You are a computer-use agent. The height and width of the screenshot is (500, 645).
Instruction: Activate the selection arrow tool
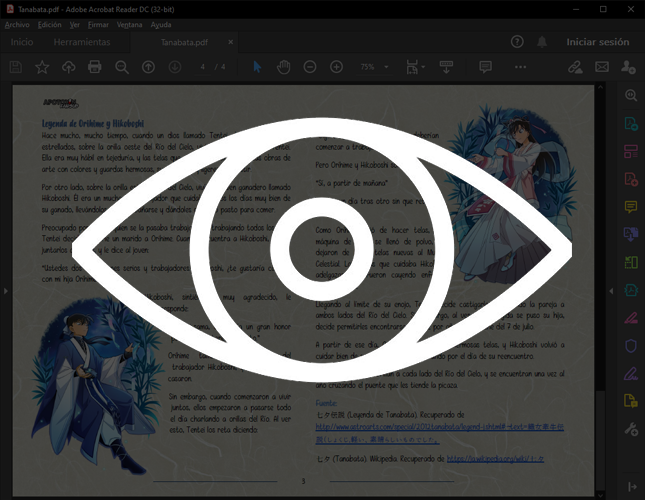click(x=257, y=67)
